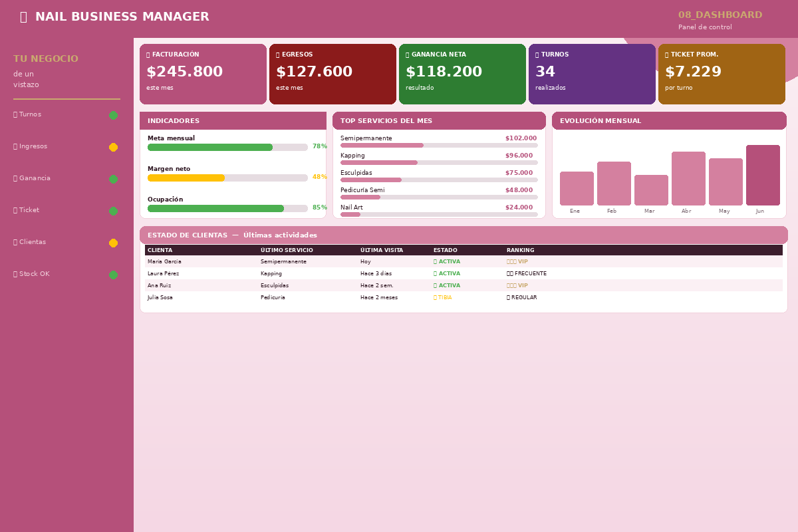This screenshot has width=798, height=532.
Task: Click the Meta mensual 78% progress bar
Action: (227, 147)
